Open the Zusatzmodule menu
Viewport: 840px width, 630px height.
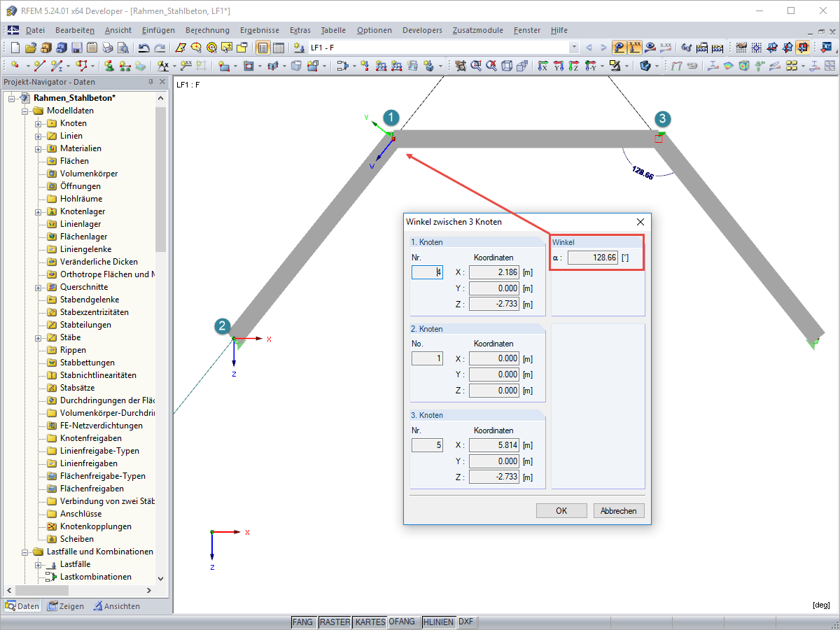pos(478,30)
